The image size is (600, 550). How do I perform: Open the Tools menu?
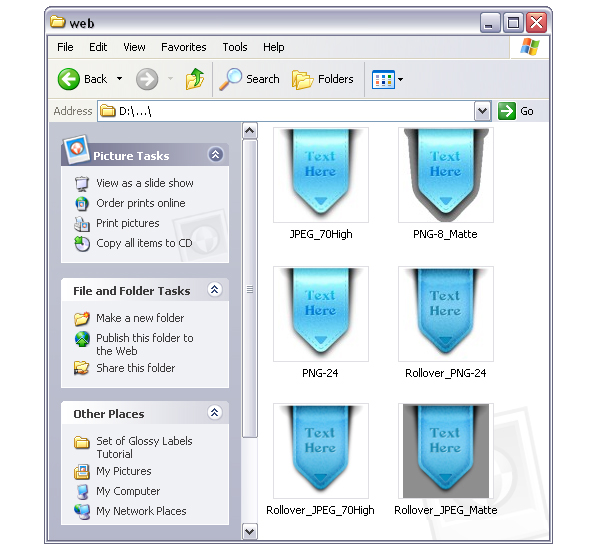pos(235,47)
